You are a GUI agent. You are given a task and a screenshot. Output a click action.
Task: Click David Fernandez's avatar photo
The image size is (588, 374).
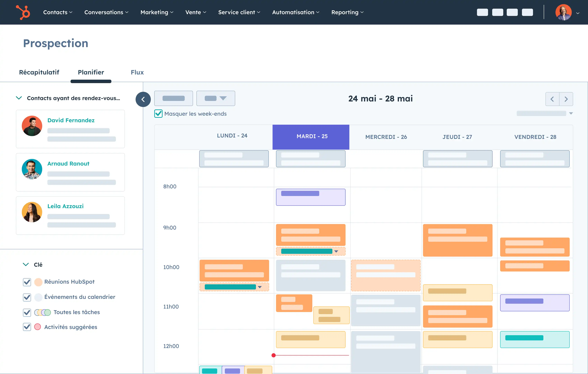pyautogui.click(x=32, y=126)
